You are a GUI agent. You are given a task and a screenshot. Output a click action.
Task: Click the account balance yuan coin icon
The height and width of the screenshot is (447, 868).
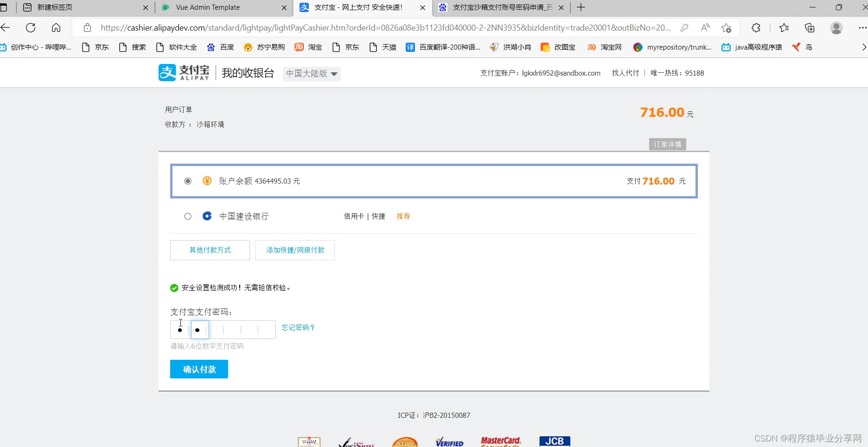(207, 181)
